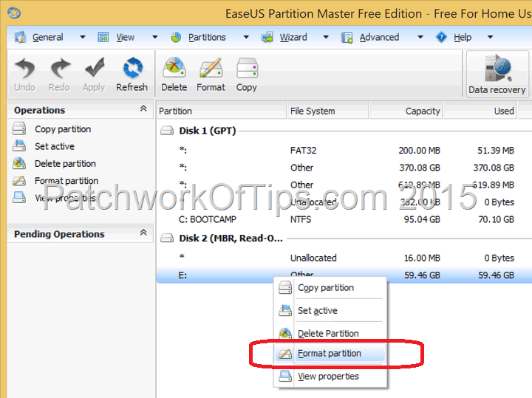Select the E: 59.46 GB partition row
This screenshot has width=532, height=398.
[344, 275]
